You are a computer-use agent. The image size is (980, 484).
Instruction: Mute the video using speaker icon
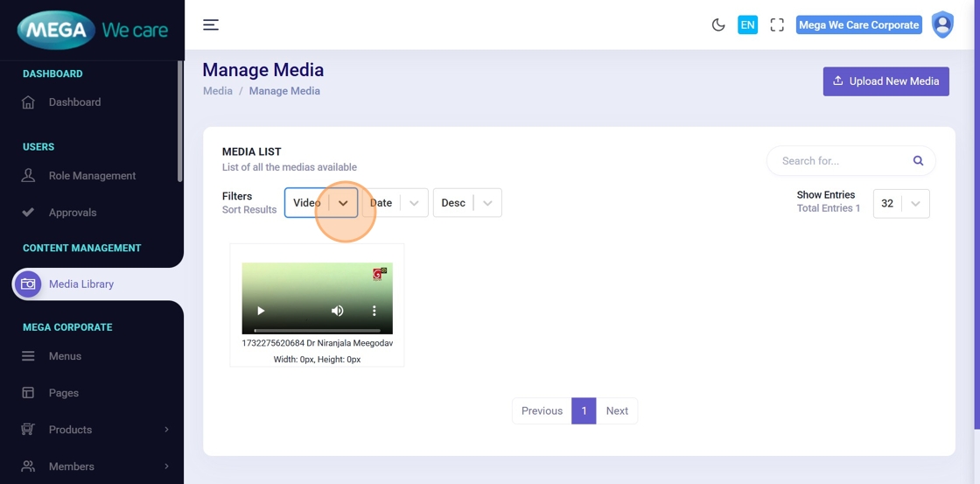pyautogui.click(x=337, y=311)
